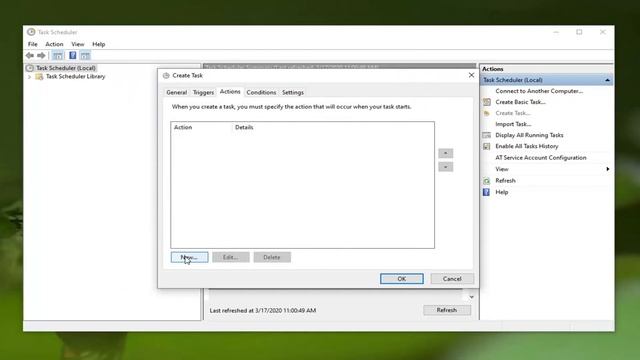Click Create Basic Task... in Actions pane
Image resolution: width=640 pixels, height=360 pixels.
pos(520,102)
